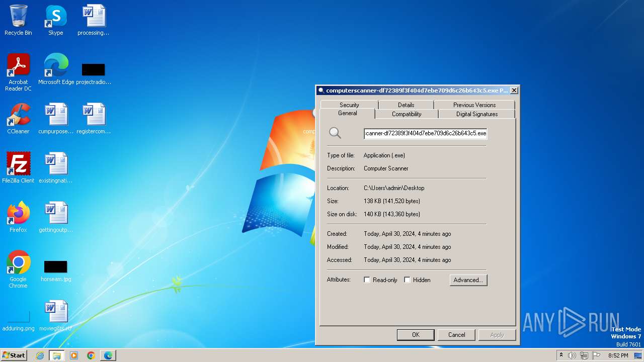Click the magnifier file icon in Properties
Viewport: 644px width, 362px height.
point(335,133)
